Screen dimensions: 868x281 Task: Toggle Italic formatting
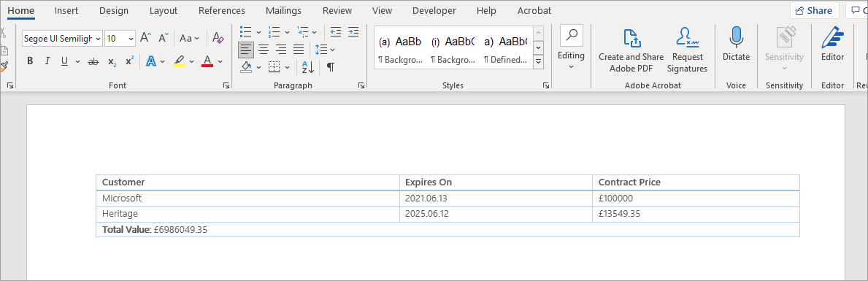47,61
